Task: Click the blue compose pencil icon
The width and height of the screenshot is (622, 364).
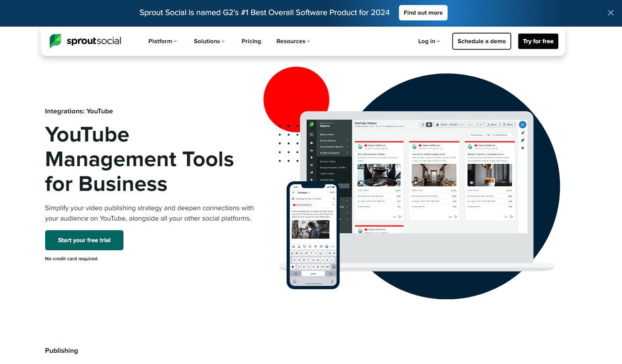Action: 522,124
